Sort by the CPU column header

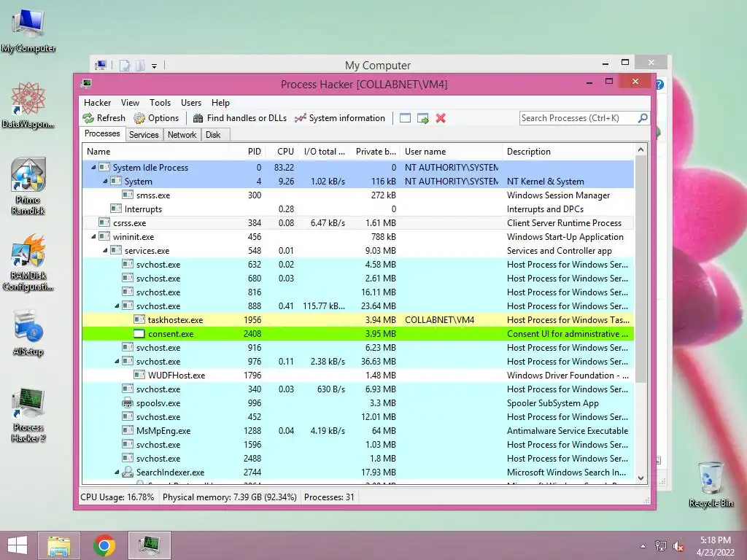282,152
